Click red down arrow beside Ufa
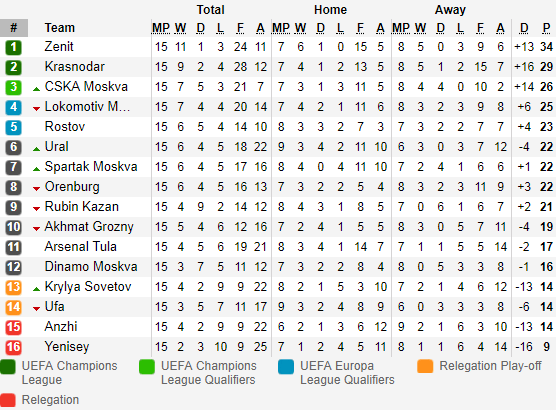556x410 pixels. tap(36, 309)
